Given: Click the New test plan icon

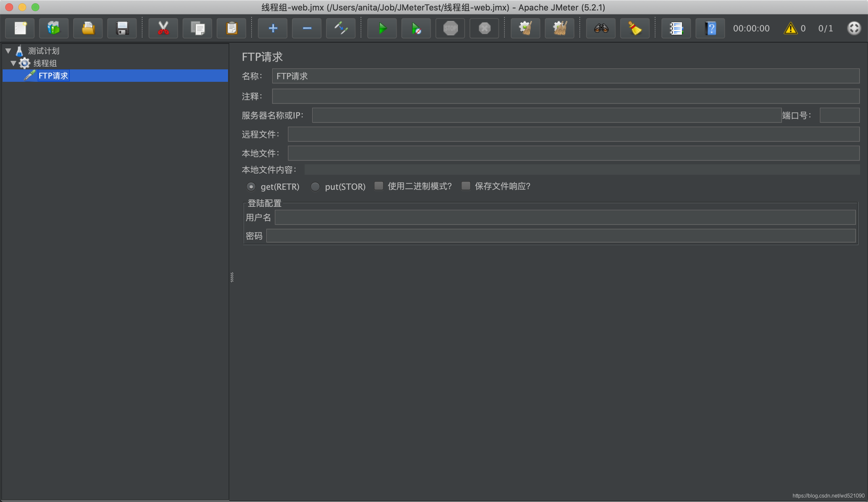Looking at the screenshot, I should (x=20, y=28).
